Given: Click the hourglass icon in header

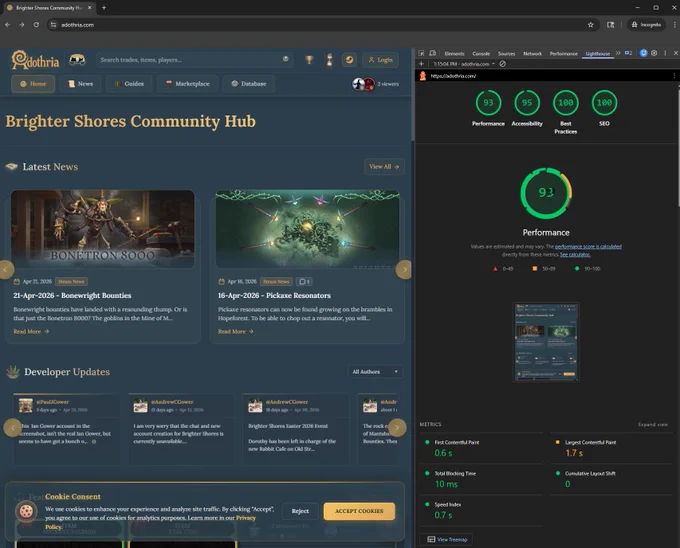Looking at the screenshot, I should [x=329, y=60].
